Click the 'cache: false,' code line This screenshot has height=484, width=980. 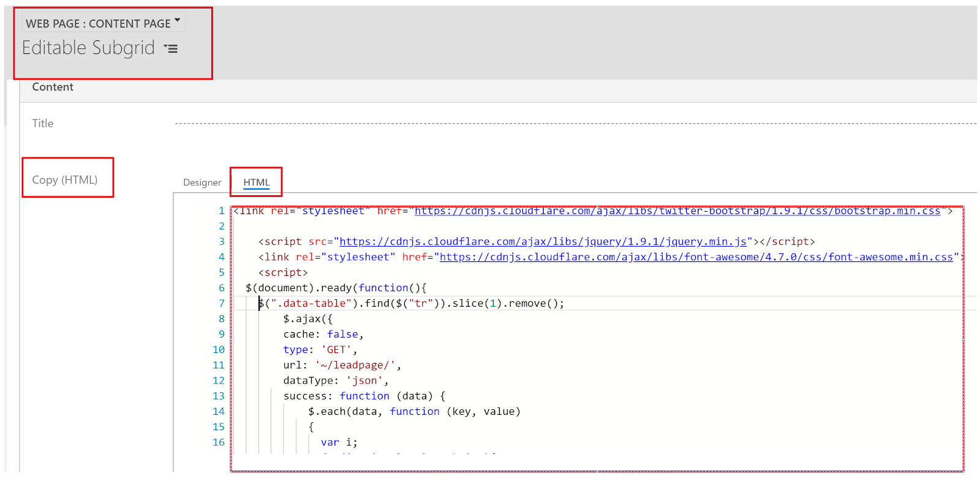tap(323, 334)
